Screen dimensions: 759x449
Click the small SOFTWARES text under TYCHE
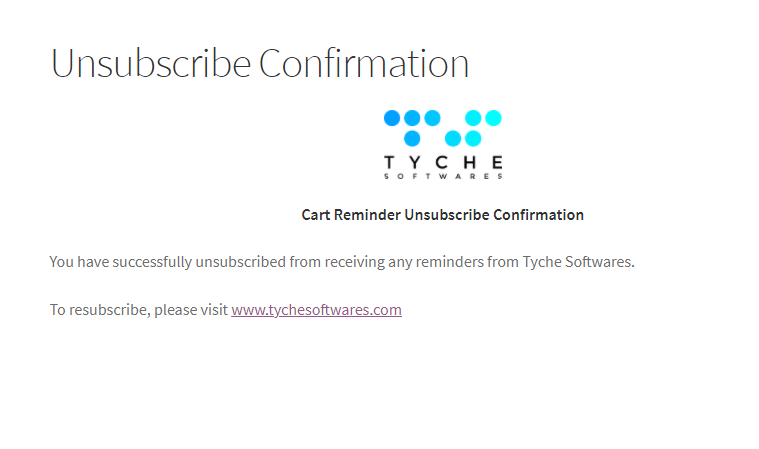click(x=443, y=177)
